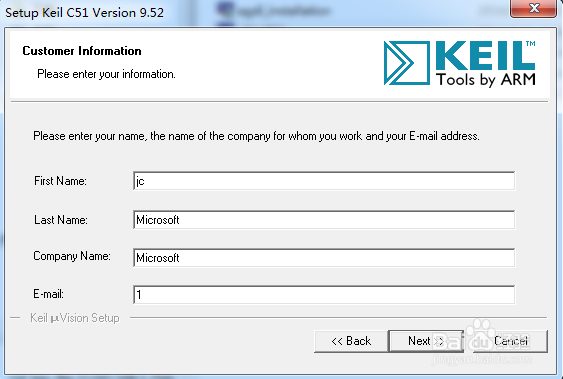Viewport: 563px width, 379px height.
Task: Click the Tools by ARM tagline
Action: pos(485,80)
